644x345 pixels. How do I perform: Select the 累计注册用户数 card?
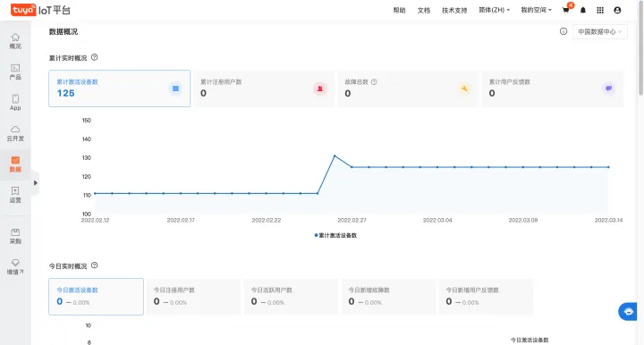[x=264, y=88]
